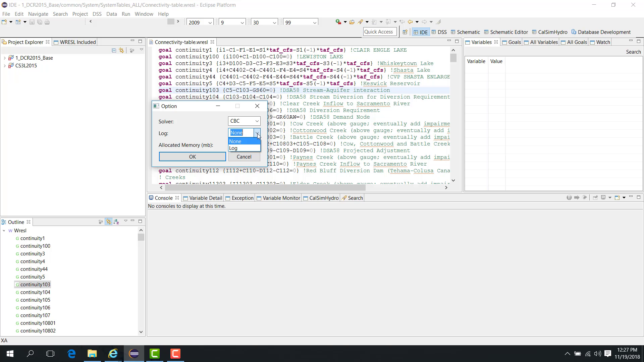Switch to the Variable Monitor tab
The image size is (644, 362).
tap(278, 198)
